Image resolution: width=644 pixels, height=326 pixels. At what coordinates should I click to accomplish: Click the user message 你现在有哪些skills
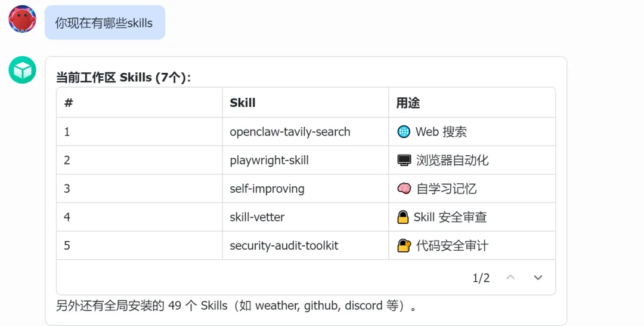(104, 23)
